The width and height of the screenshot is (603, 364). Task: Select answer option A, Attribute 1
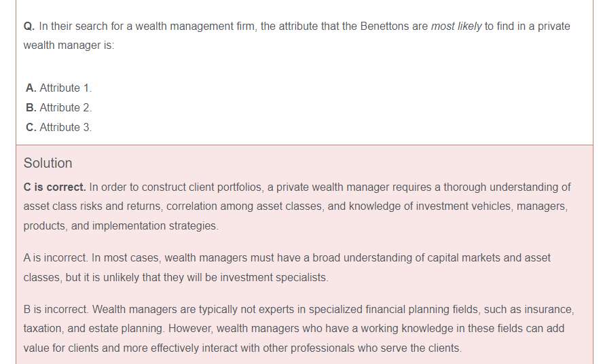58,88
